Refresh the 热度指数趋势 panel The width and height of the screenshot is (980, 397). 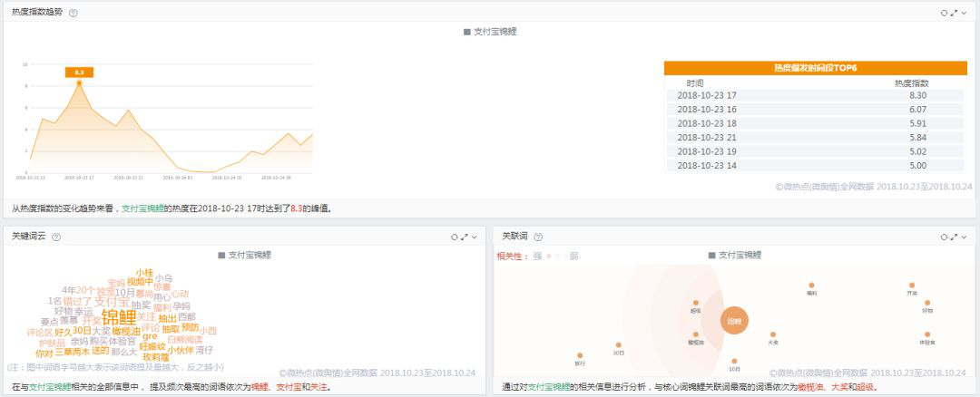944,13
